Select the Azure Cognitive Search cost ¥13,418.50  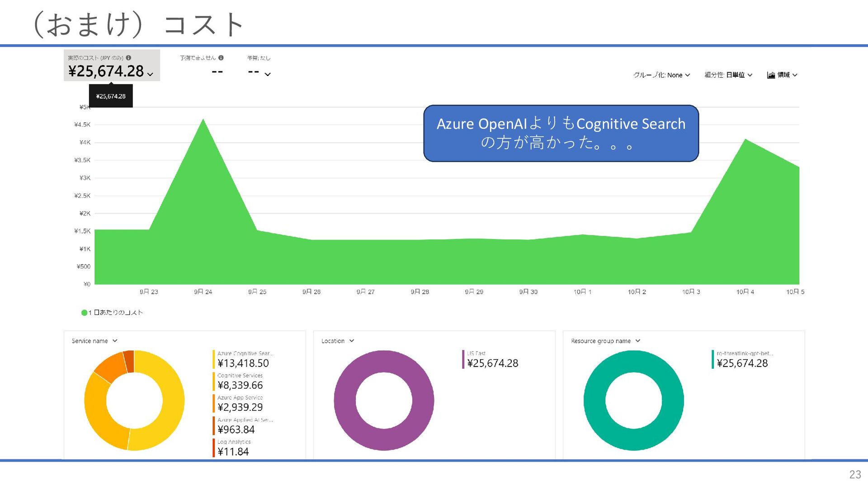243,363
